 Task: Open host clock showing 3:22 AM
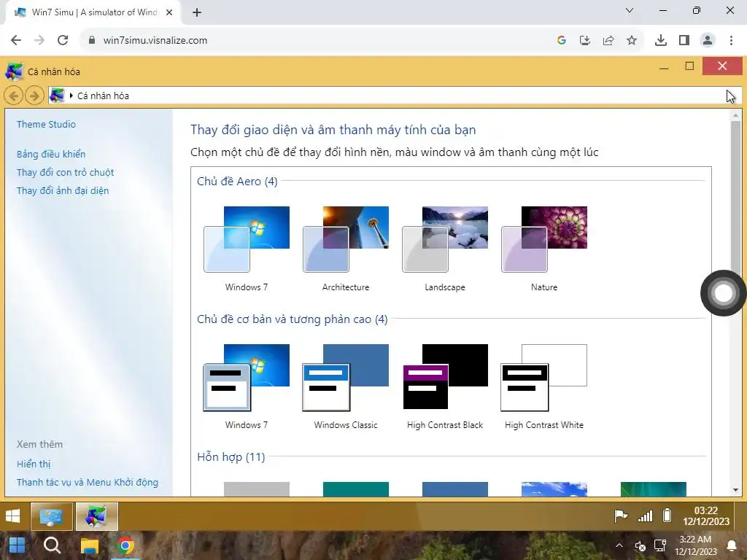695,545
